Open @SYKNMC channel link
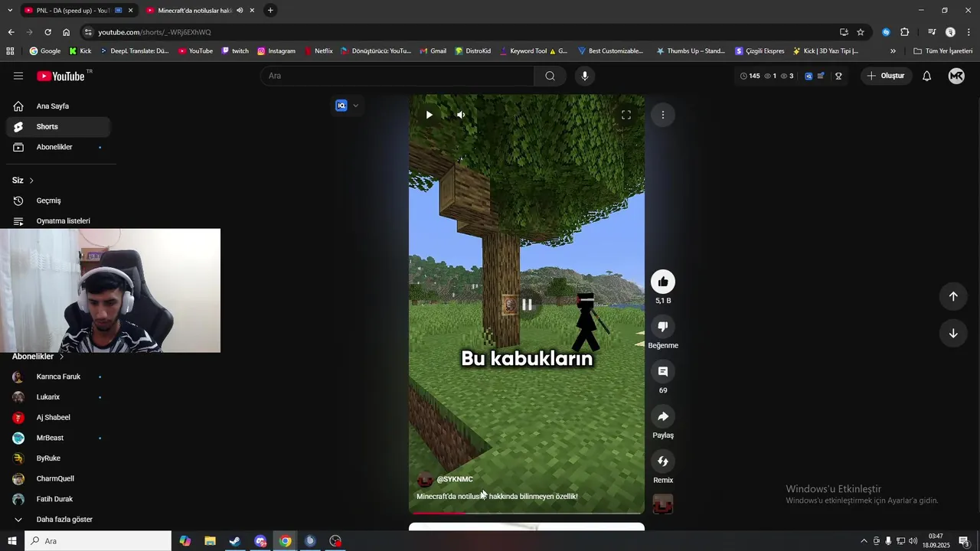The height and width of the screenshot is (551, 980). click(x=455, y=479)
